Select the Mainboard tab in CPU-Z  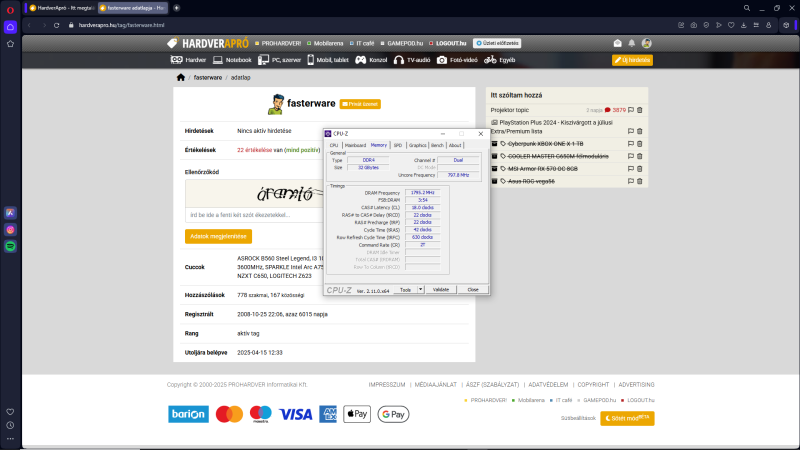click(x=355, y=145)
